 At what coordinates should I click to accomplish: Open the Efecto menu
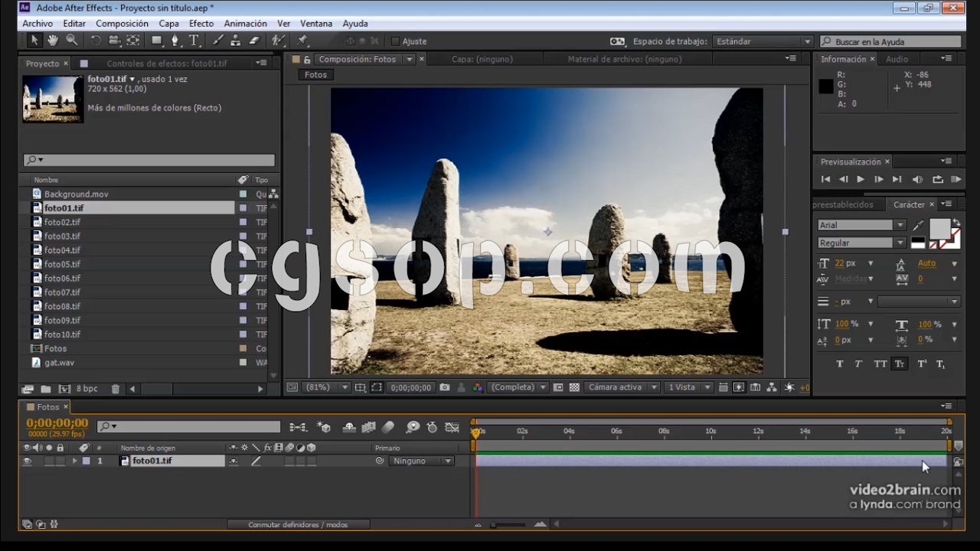click(x=201, y=24)
